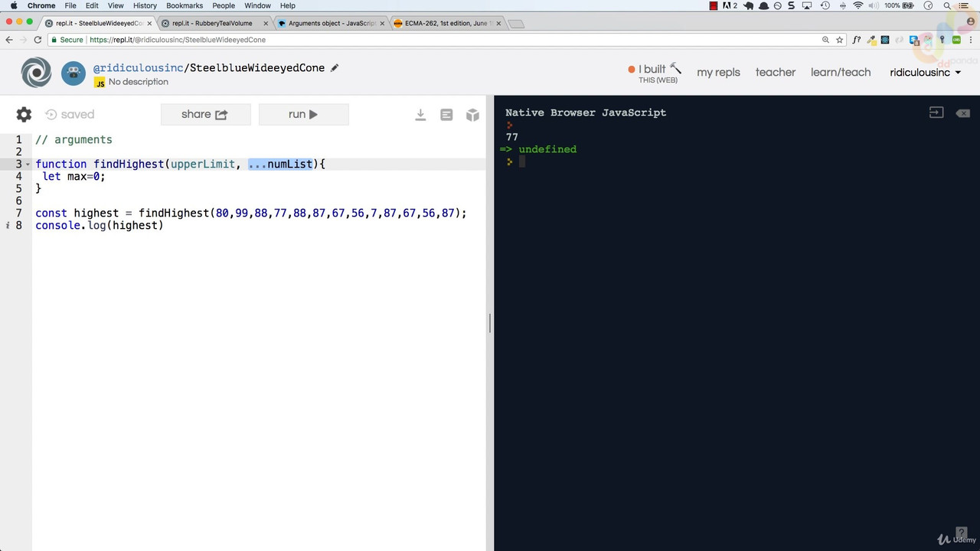Reload the current page
The image size is (980, 551).
click(38, 40)
